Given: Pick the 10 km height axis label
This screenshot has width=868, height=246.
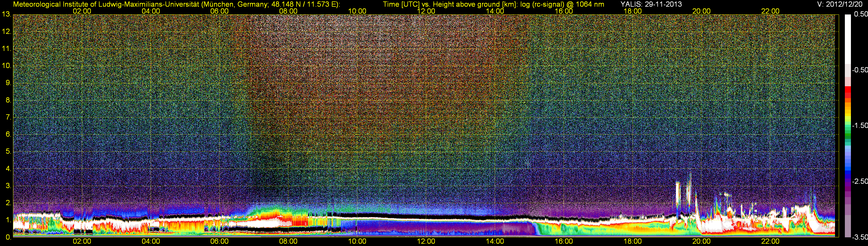Looking at the screenshot, I should tap(6, 66).
